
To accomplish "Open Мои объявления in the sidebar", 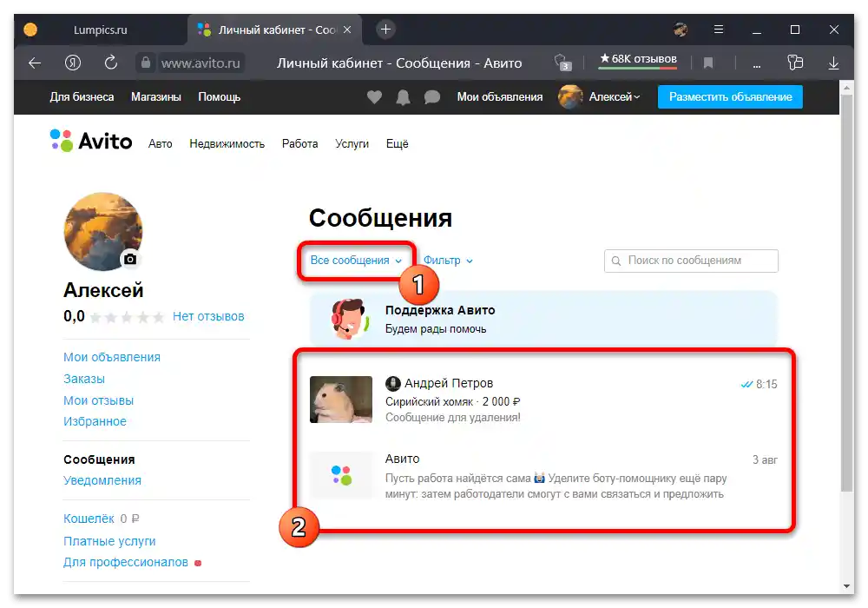I will (112, 357).
